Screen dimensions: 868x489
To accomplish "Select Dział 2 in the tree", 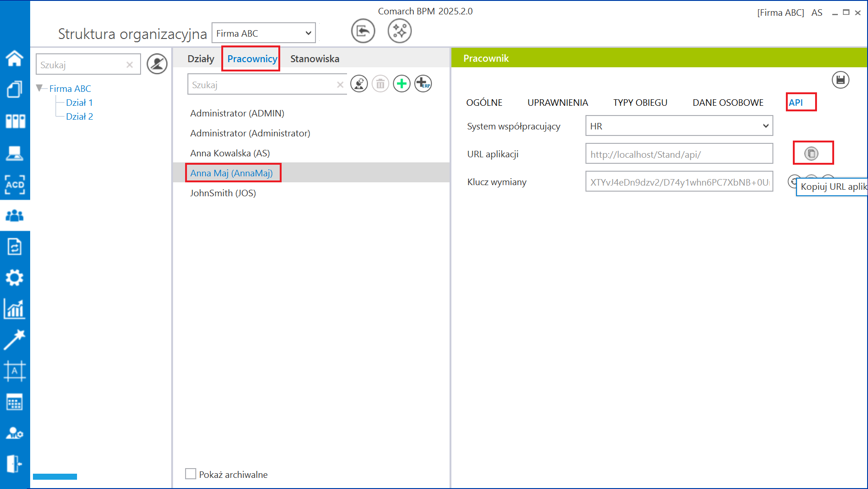I will pos(79,116).
